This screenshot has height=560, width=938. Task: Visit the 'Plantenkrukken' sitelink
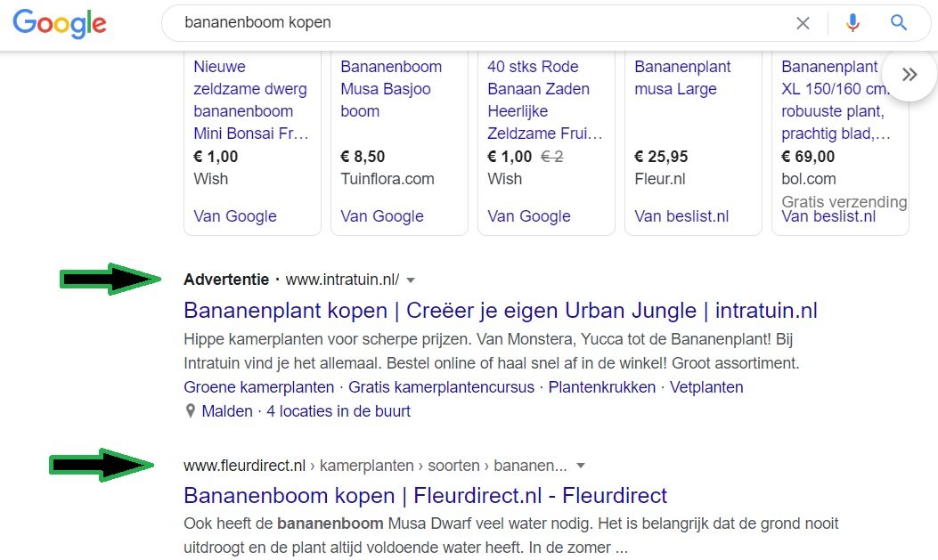tap(601, 387)
